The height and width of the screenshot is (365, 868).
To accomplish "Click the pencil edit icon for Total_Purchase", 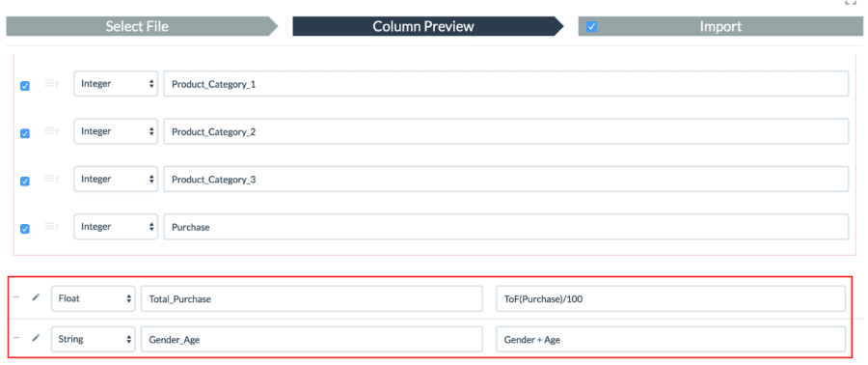I will point(36,297).
